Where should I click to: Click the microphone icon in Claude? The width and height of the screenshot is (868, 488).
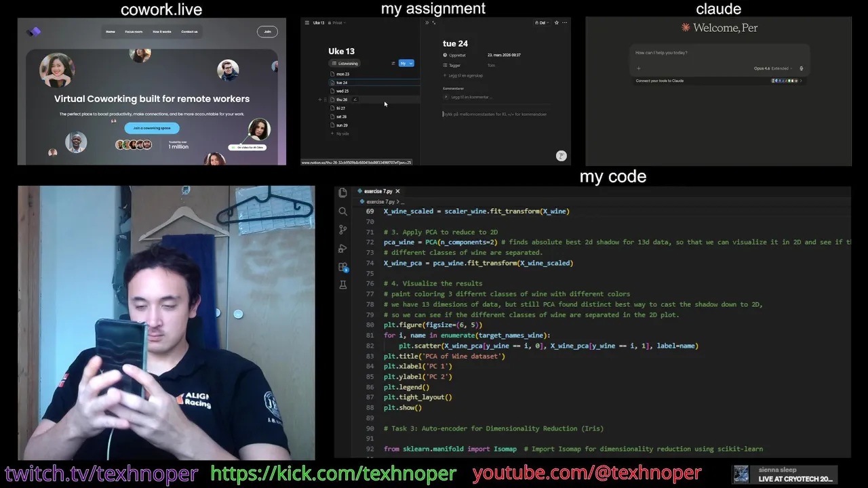point(801,68)
